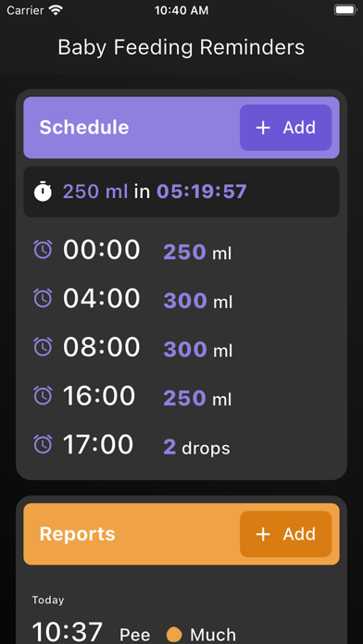The width and height of the screenshot is (363, 644).
Task: Tap the Schedule section header title
Action: 84,128
